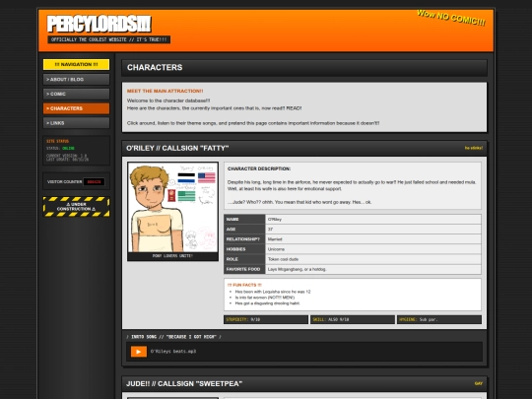Open the About / Blog navigation item
This screenshot has height=399, width=532.
tap(76, 80)
